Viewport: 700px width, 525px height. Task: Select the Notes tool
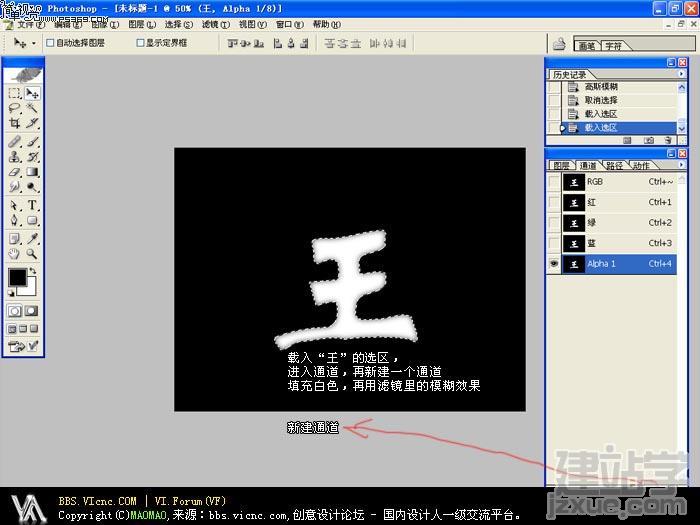(x=14, y=239)
